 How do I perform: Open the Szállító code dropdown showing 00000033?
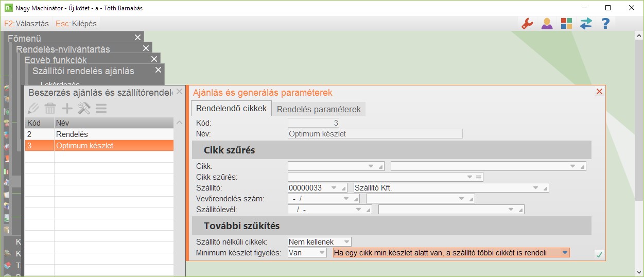334,188
